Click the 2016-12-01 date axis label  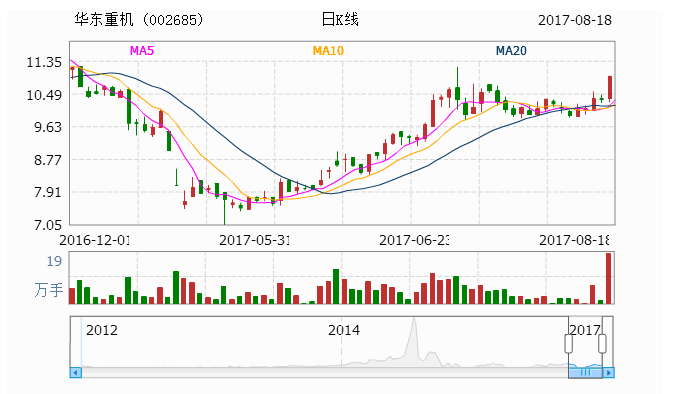coord(94,240)
